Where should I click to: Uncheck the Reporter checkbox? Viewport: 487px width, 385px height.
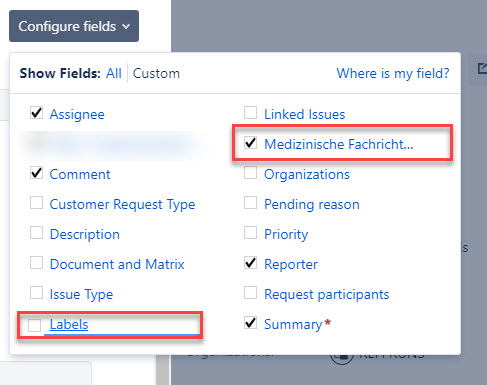click(250, 263)
